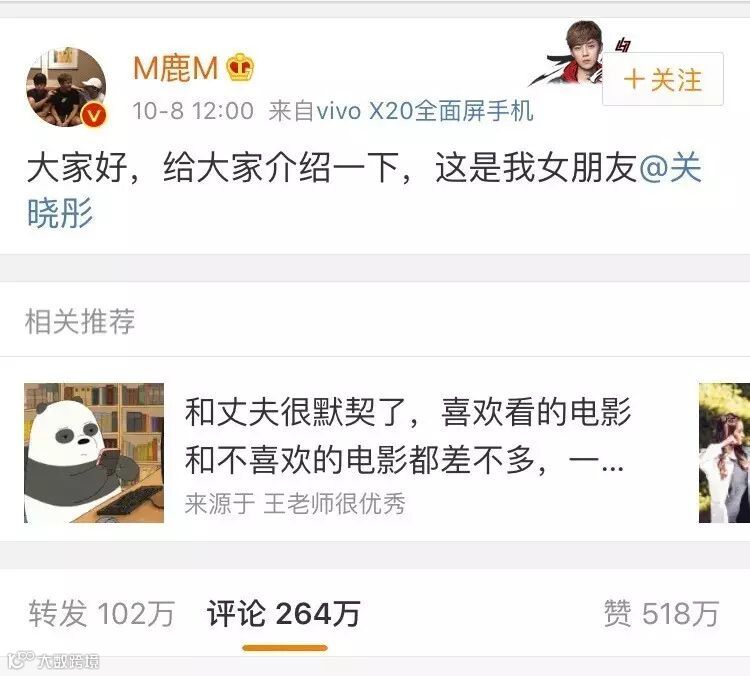Select the 评论 264万 tab
Screen dimensions: 750x676
284,613
